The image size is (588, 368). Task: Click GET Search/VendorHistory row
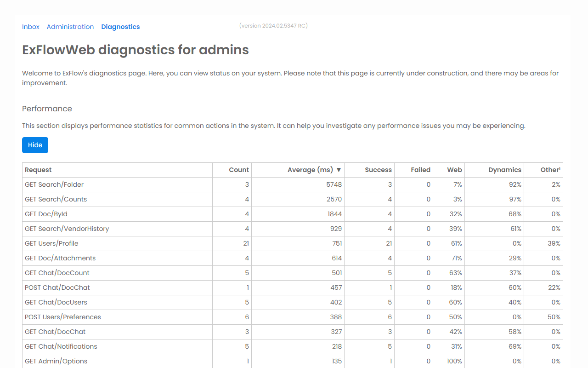[x=292, y=229]
